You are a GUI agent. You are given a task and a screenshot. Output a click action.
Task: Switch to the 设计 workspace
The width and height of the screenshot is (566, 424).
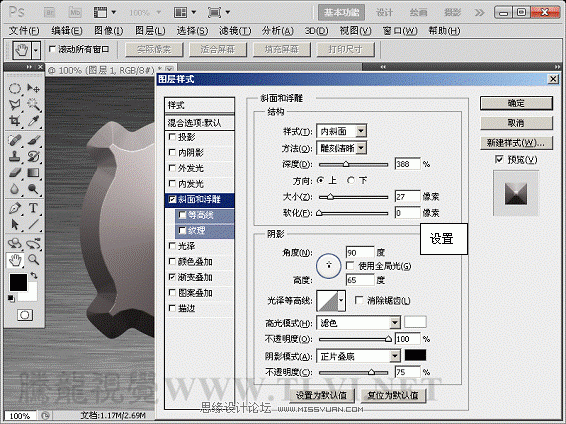coord(384,13)
